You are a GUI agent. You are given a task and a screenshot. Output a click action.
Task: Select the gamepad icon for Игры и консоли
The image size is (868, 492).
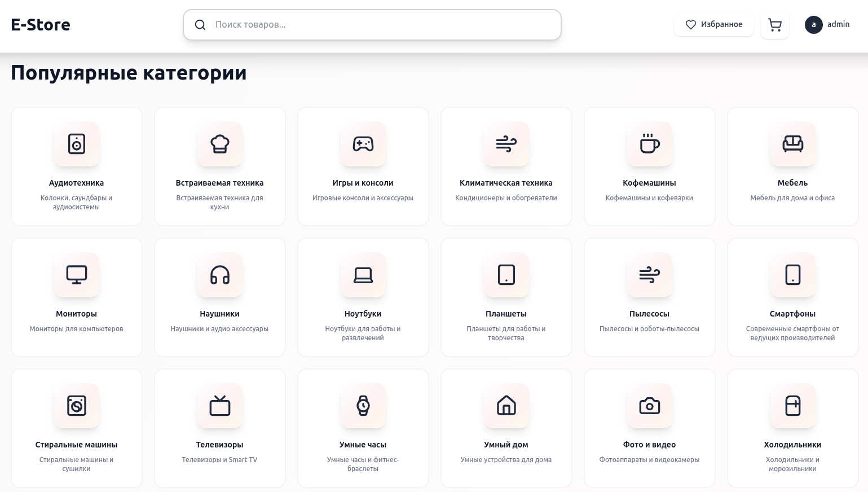tap(363, 144)
